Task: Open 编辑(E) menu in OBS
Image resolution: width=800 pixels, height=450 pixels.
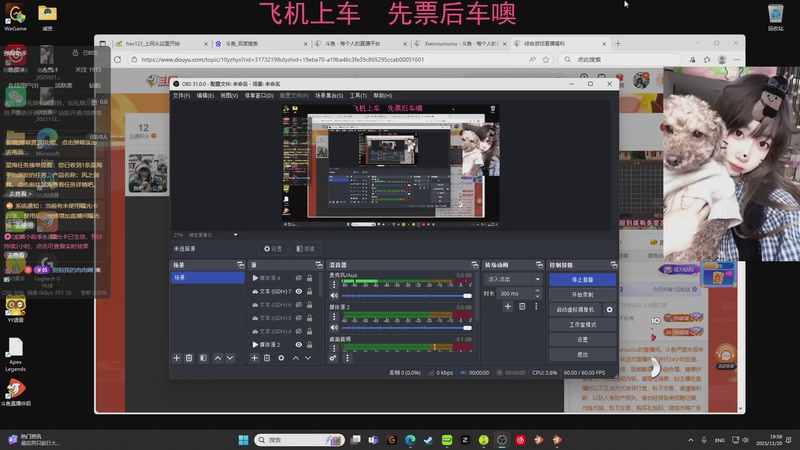Action: 205,95
